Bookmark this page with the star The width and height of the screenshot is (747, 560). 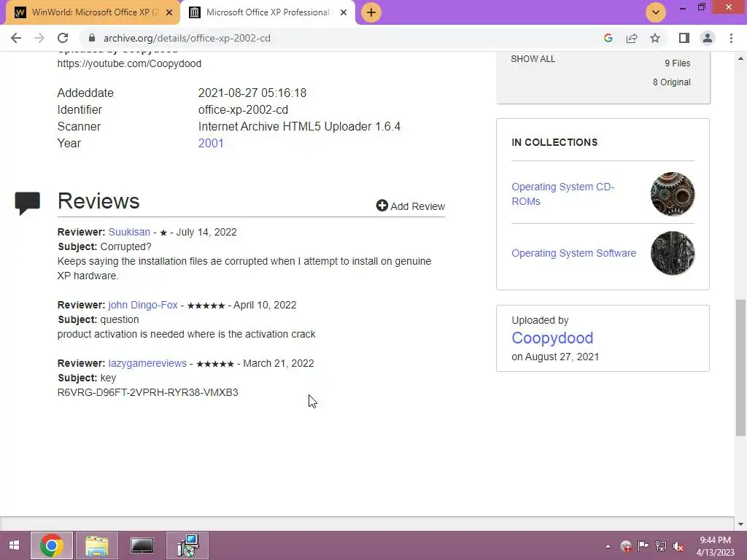(655, 38)
